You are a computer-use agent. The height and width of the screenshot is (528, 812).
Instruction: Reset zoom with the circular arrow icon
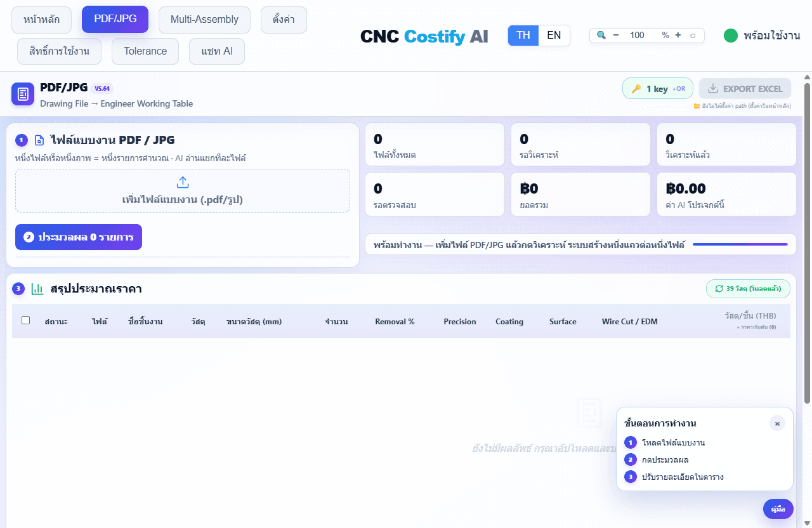692,36
